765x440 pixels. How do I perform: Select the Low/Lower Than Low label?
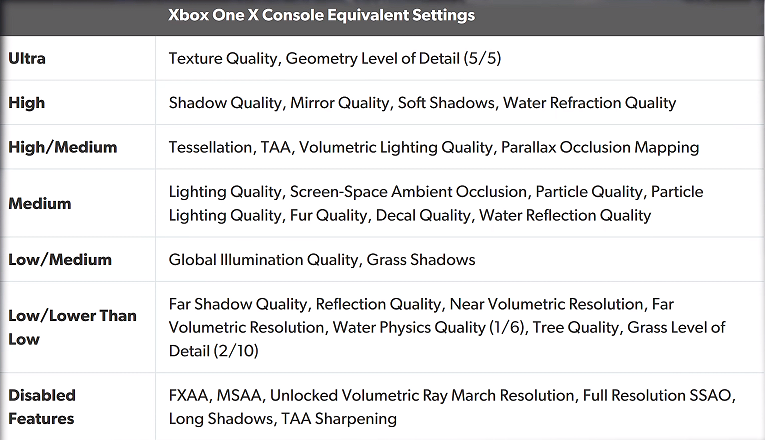point(72,327)
